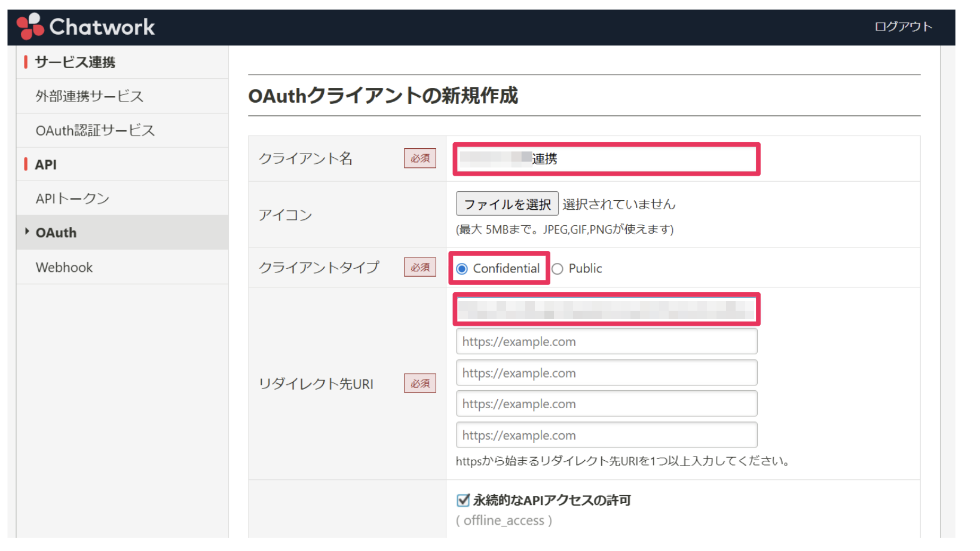Select the Confidential radio button

point(462,269)
